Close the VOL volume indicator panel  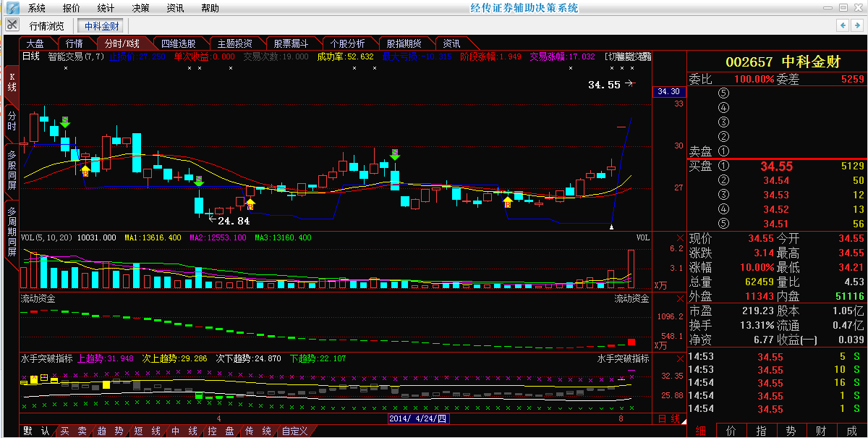tap(679, 237)
